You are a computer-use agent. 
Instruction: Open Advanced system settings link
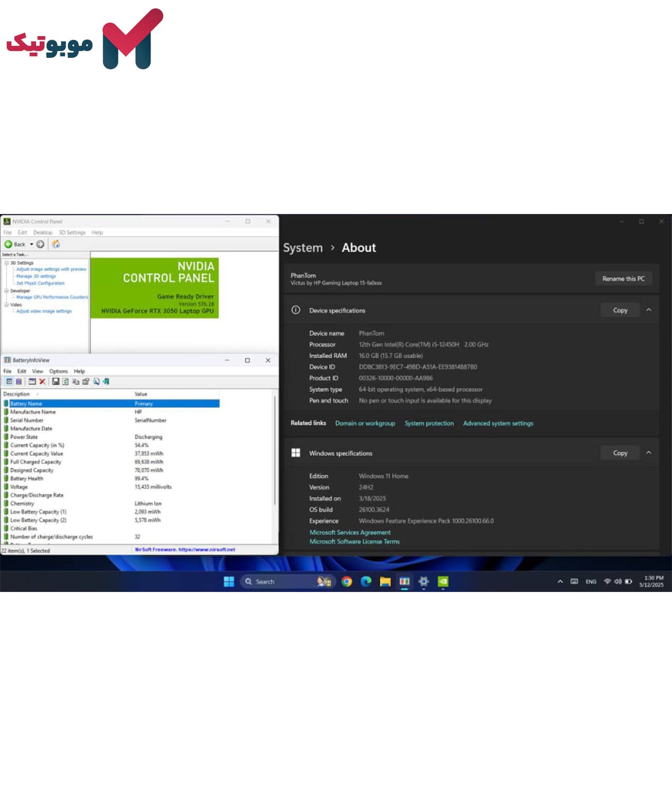coord(498,423)
